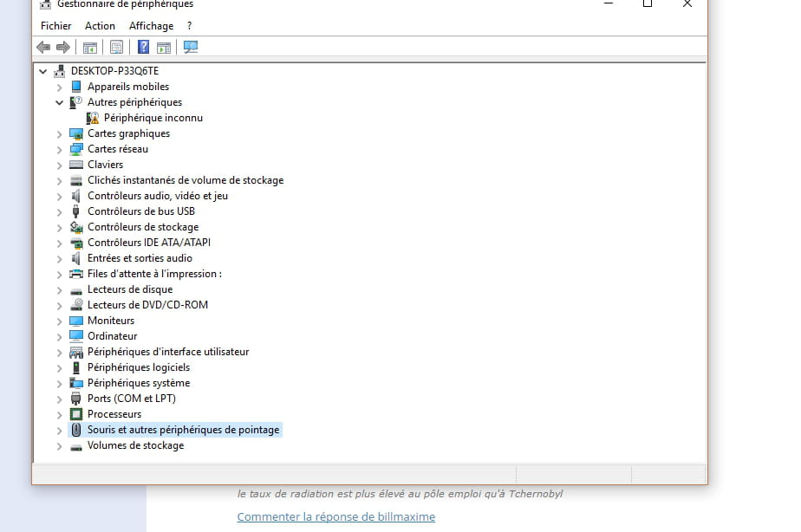Click the Cartes graphiques icon
The width and height of the screenshot is (801, 532).
click(x=76, y=133)
